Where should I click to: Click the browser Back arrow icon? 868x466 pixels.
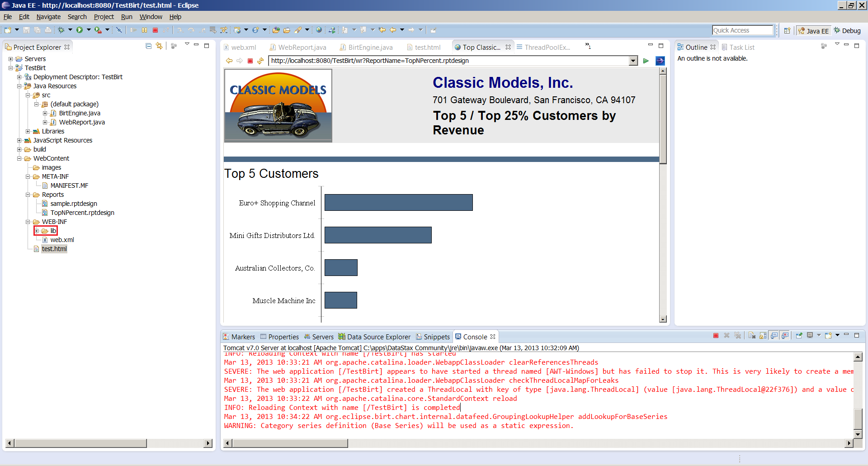click(x=229, y=61)
